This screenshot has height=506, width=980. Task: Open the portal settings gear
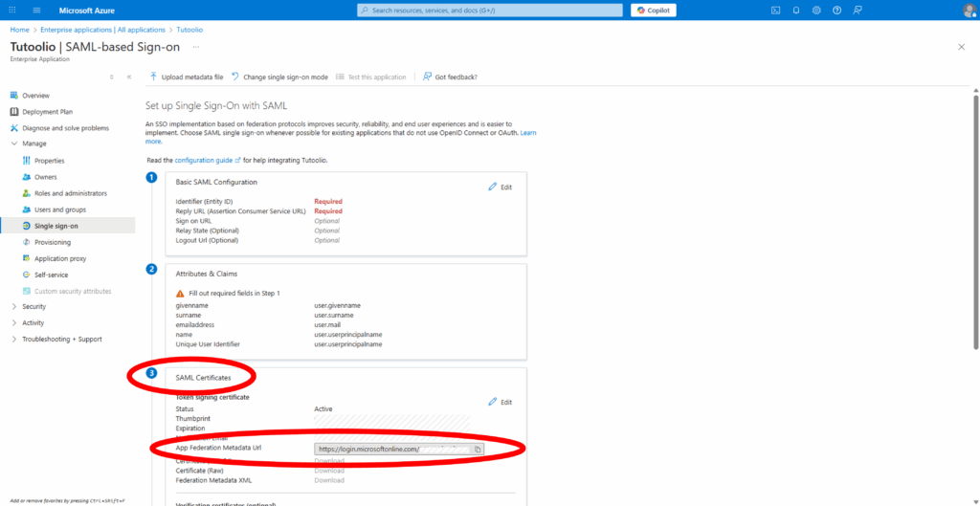point(816,10)
